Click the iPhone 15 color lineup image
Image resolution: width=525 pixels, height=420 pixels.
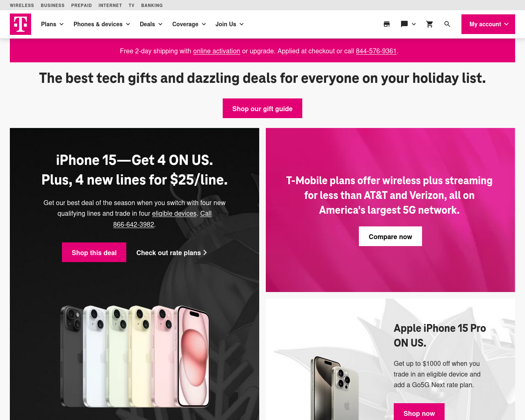135,356
